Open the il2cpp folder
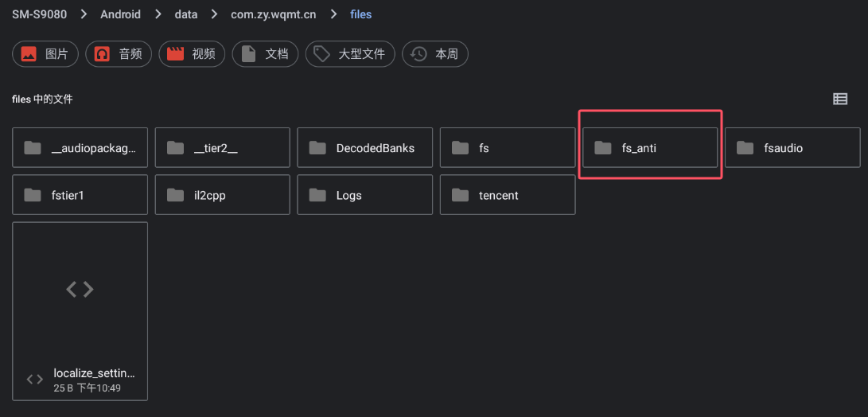868x417 pixels. [x=222, y=195]
